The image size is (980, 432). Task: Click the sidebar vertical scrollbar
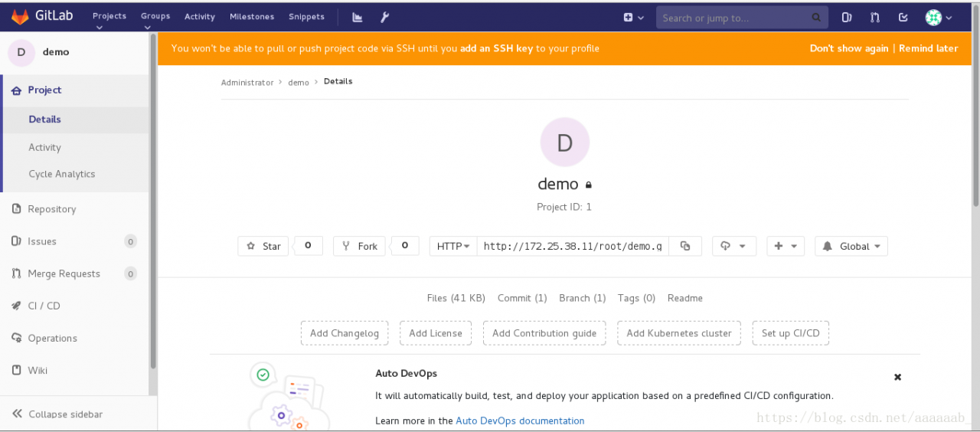(x=153, y=201)
